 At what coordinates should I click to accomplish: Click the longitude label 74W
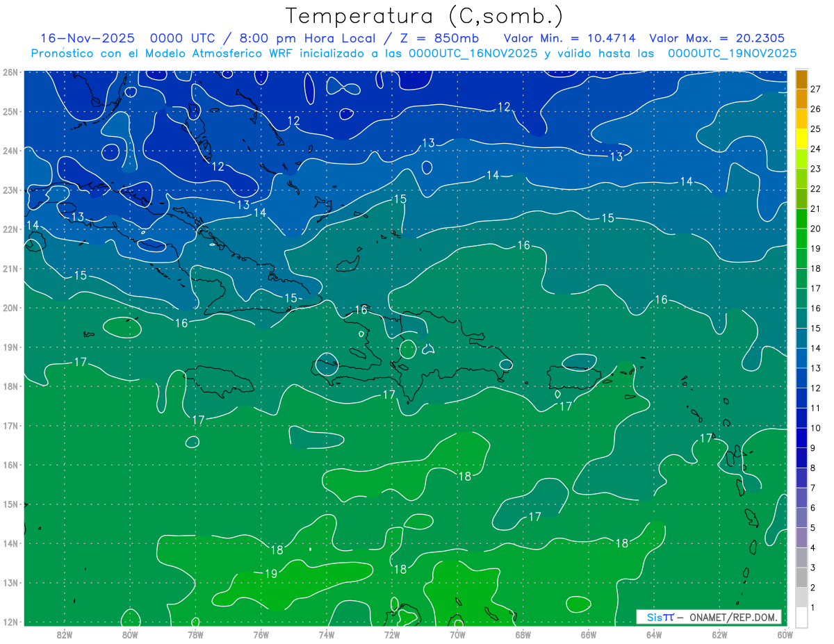pos(327,634)
